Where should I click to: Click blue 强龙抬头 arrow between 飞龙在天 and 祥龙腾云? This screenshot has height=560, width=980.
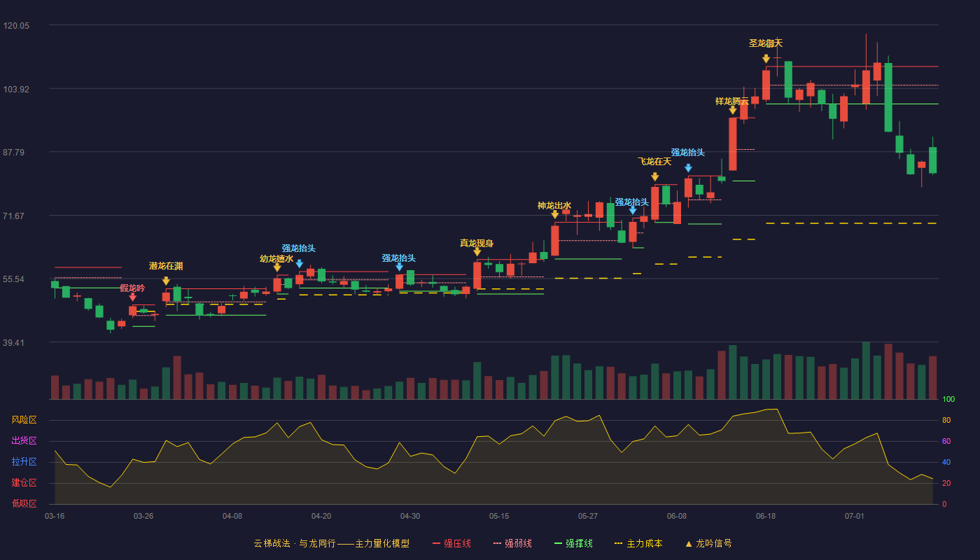[688, 168]
